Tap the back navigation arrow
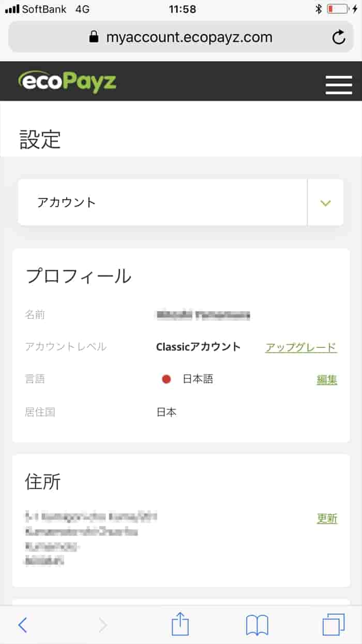Screen dimensions: 362x644 pos(22,624)
